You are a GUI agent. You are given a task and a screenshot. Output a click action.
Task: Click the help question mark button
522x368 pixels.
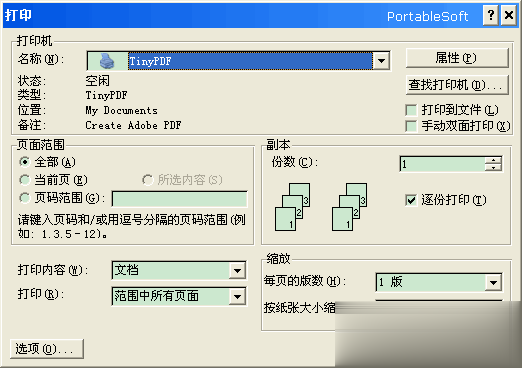[491, 15]
